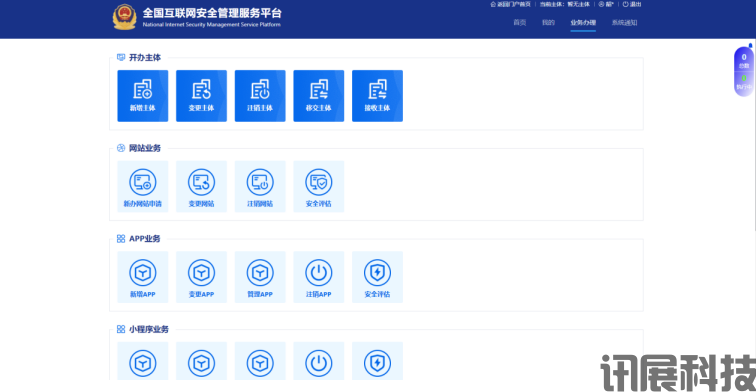Image resolution: width=756 pixels, height=392 pixels.
Task: Start 新办网站申请 under 网站业务
Action: point(143,187)
